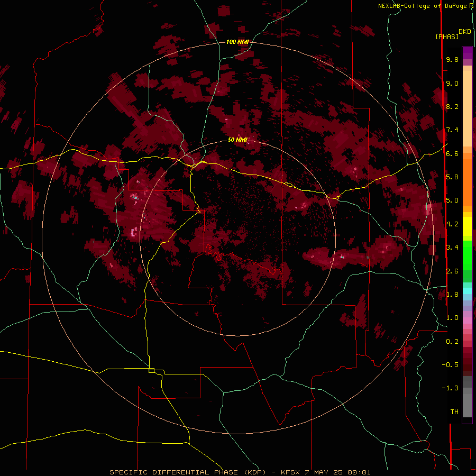This screenshot has height=476, width=476.
Task: Click the 4.2 value on the color scale
Action: [x=452, y=224]
